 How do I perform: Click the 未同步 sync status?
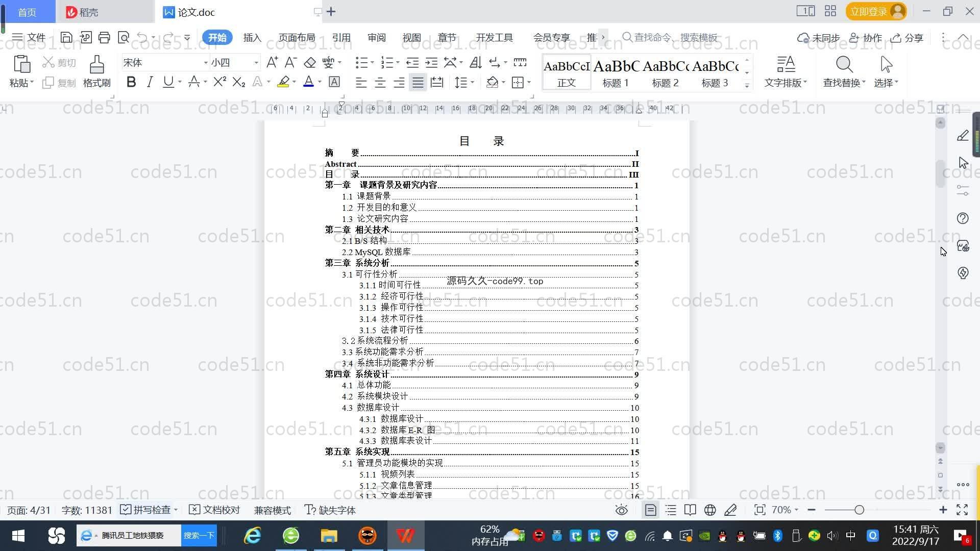click(819, 38)
